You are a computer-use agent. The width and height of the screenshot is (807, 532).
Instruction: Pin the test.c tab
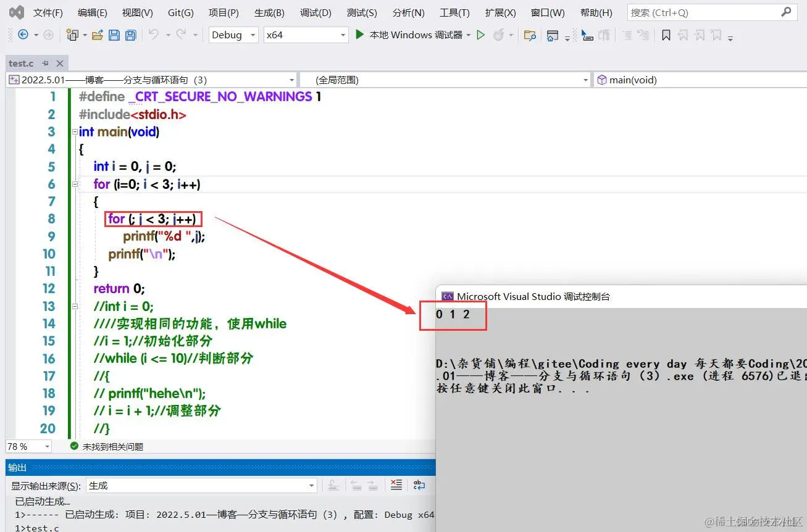(x=45, y=64)
